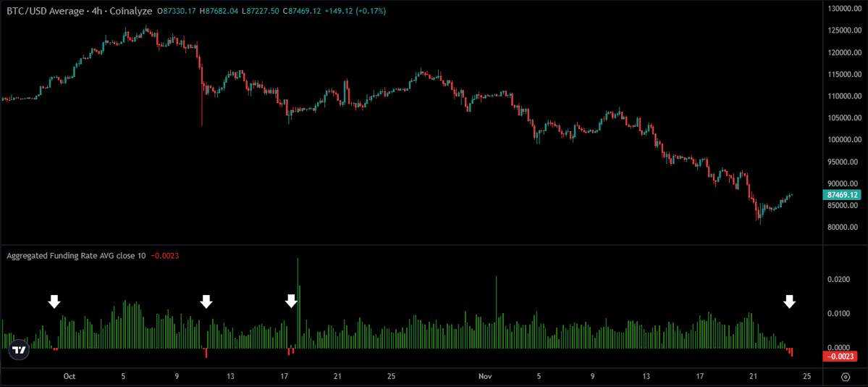The width and height of the screenshot is (868, 387).
Task: Click the 0.0200 funding rate axis label
Action: [x=838, y=280]
